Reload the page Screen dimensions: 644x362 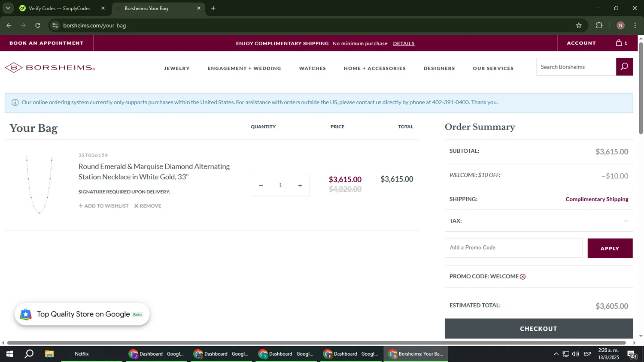38,25
